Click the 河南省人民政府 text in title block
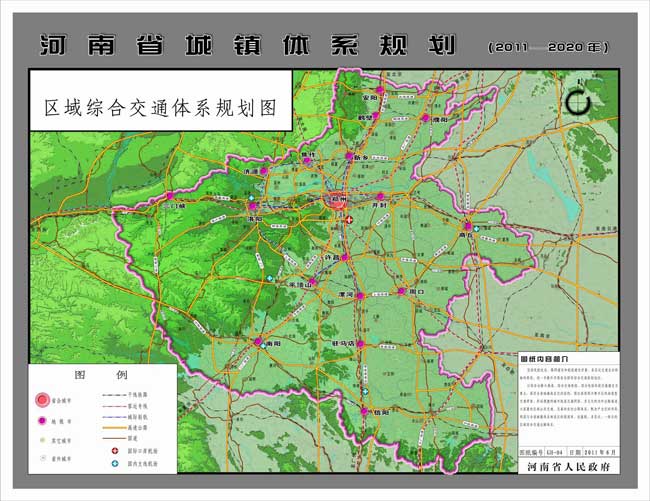Screen dimensions: 650x501 tap(566, 466)
